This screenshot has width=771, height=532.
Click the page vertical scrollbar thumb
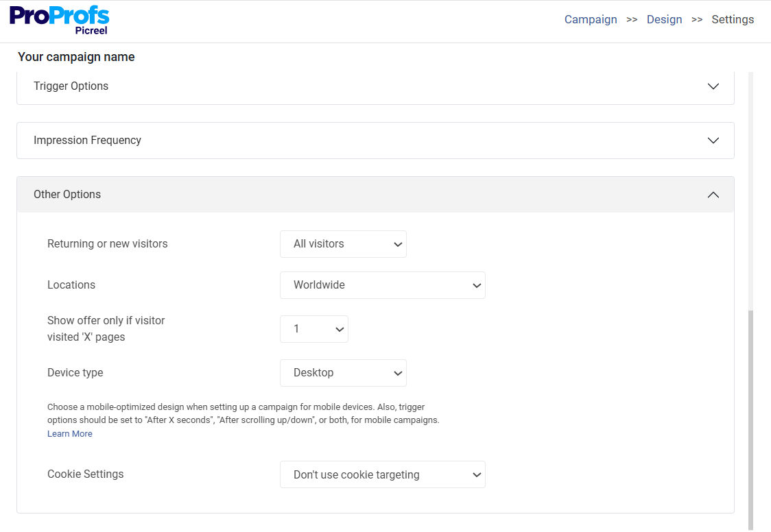(750, 420)
